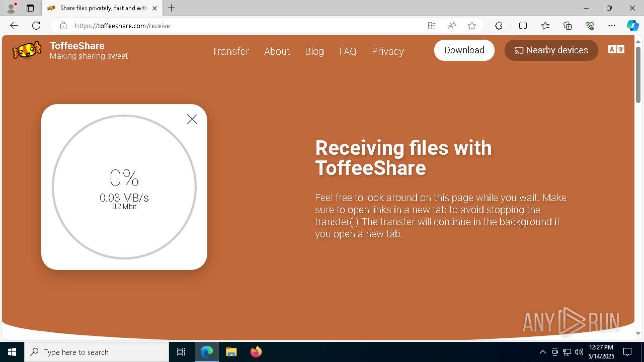Select the ToffeeShare browser tab
The width and height of the screenshot is (644, 362).
pos(101,8)
